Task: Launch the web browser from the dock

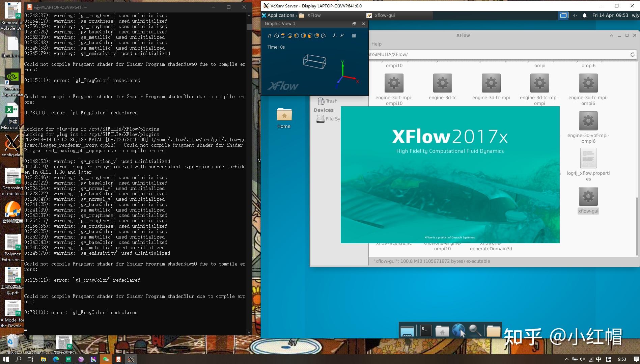Action: pyautogui.click(x=458, y=331)
